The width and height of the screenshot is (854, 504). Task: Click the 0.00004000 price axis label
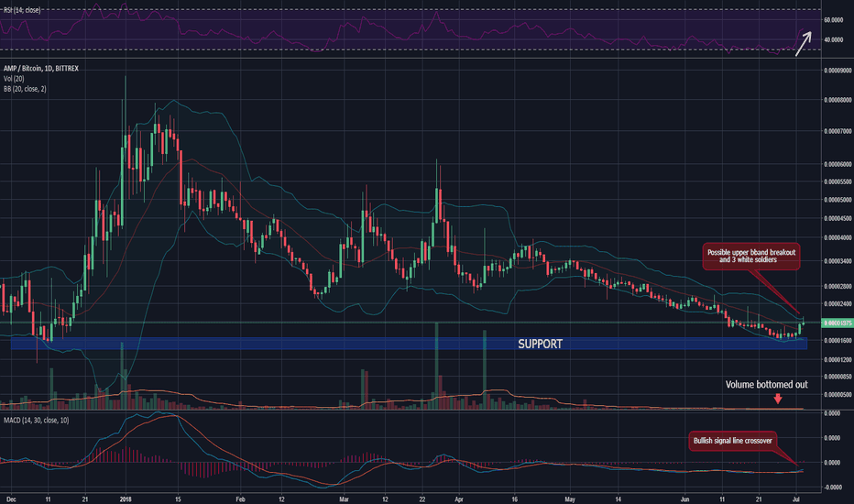[838, 238]
